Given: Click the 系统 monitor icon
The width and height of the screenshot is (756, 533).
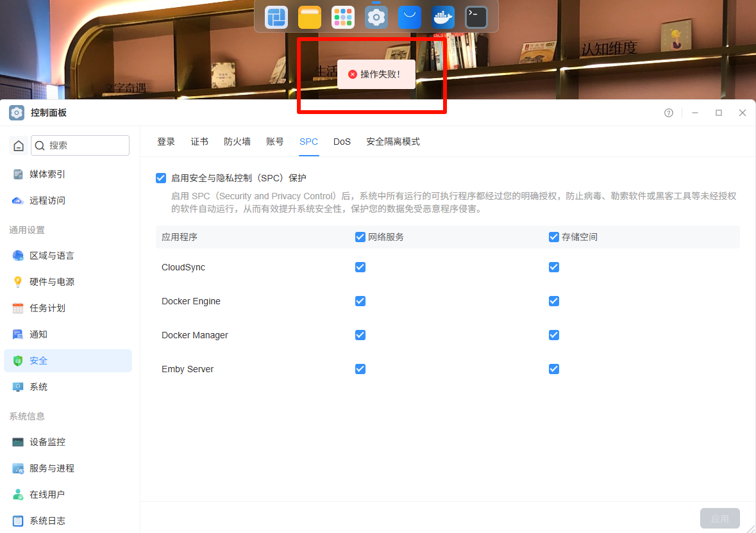Looking at the screenshot, I should point(18,387).
